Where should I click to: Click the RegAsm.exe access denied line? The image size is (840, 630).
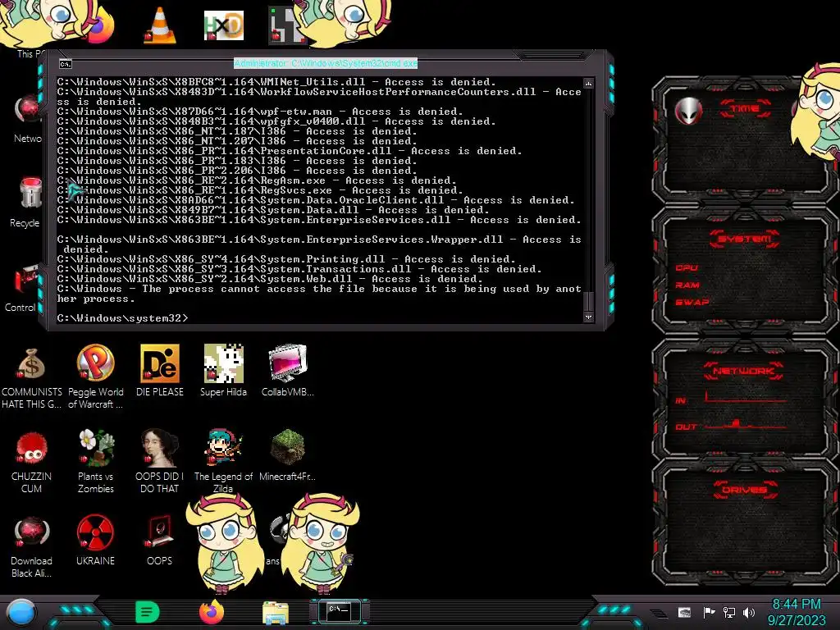(x=257, y=180)
